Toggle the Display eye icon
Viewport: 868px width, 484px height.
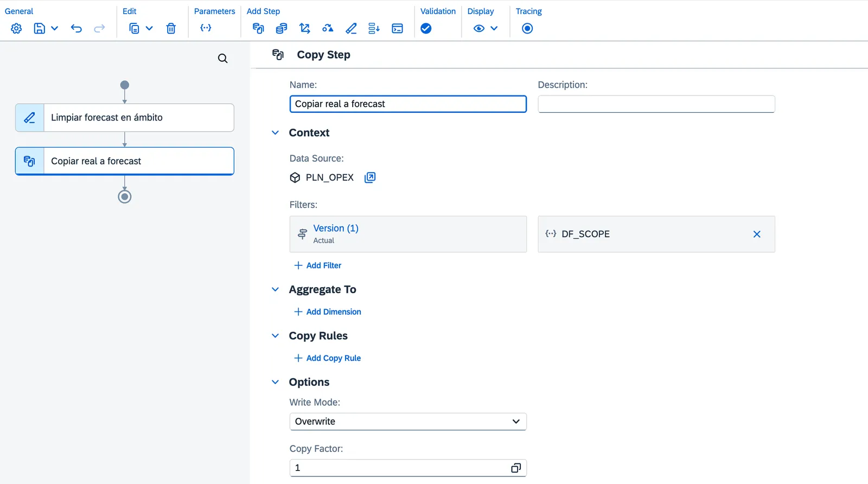click(478, 28)
